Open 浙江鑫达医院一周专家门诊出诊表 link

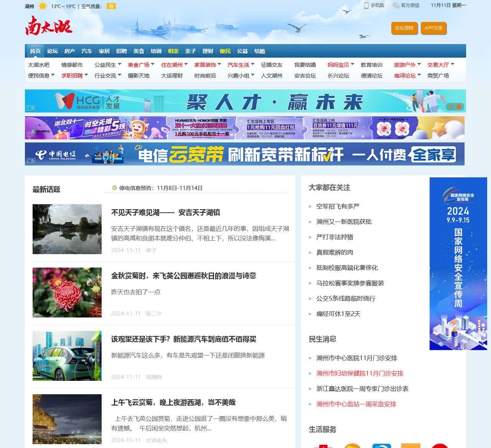click(362, 388)
